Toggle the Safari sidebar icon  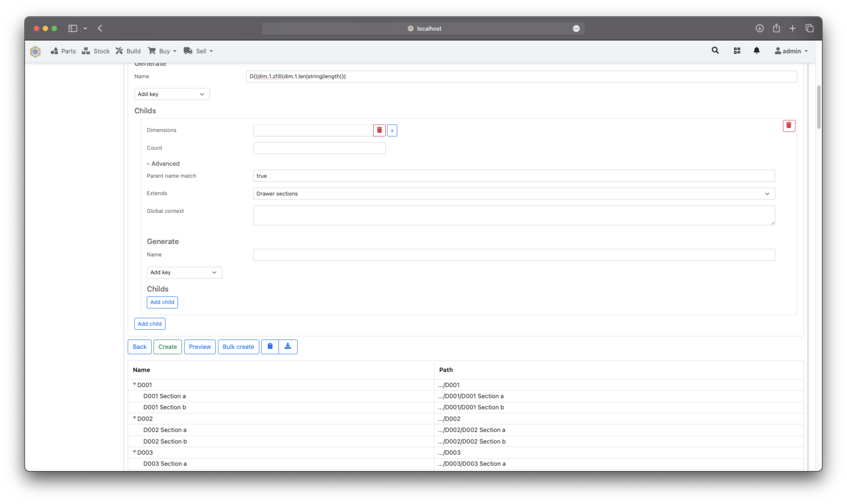(x=72, y=28)
